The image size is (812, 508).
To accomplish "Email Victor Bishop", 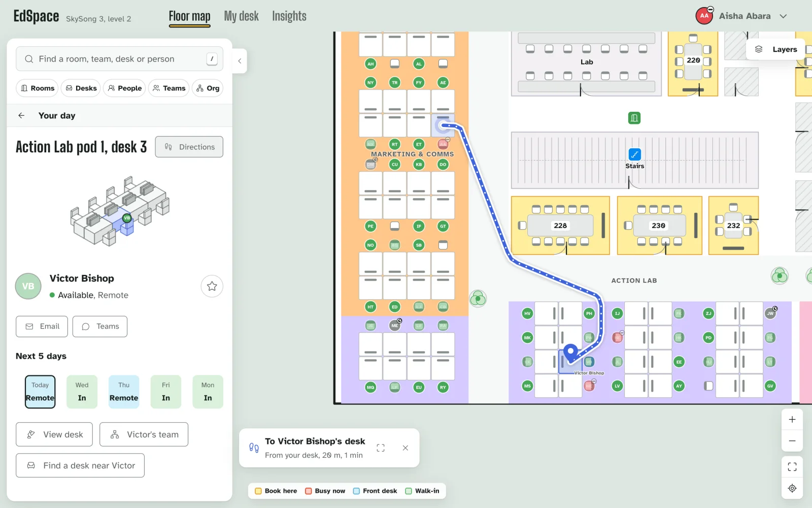I will click(x=42, y=327).
